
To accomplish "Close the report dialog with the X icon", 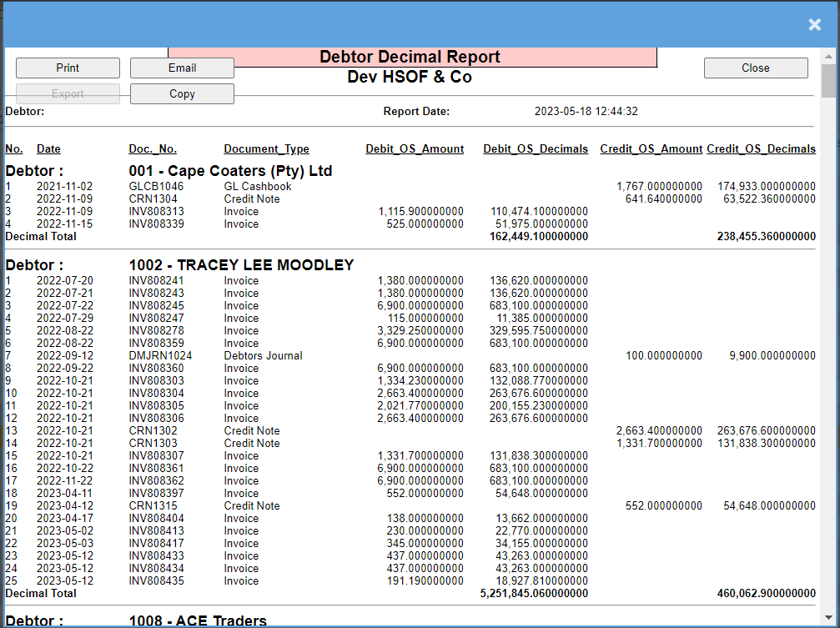I will point(814,25).
